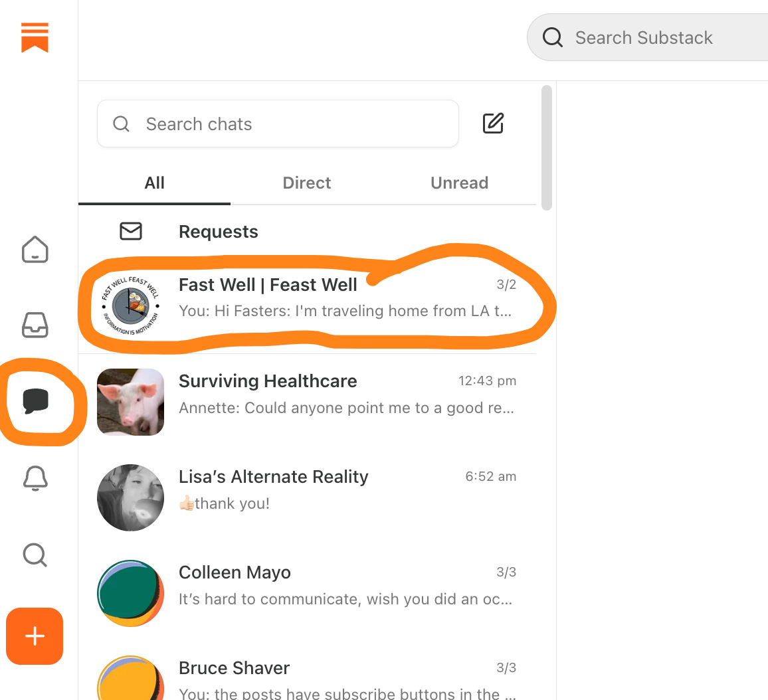Open the Inbox tray icon
This screenshot has height=700, width=768.
35,325
